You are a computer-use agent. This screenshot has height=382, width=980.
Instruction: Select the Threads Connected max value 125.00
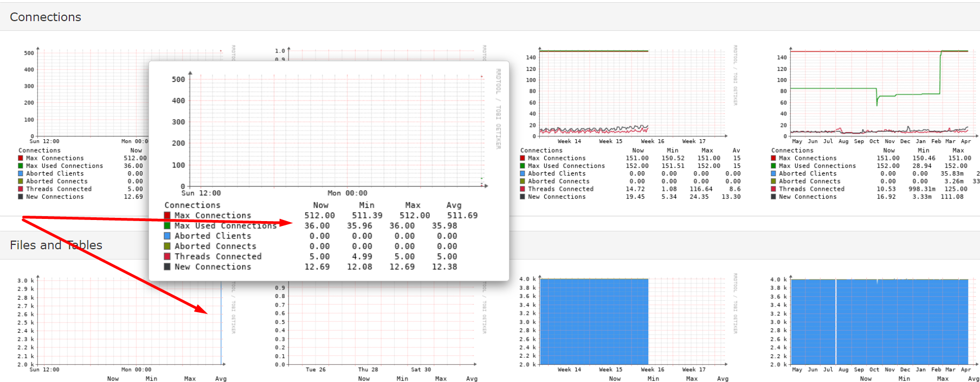[956, 190]
